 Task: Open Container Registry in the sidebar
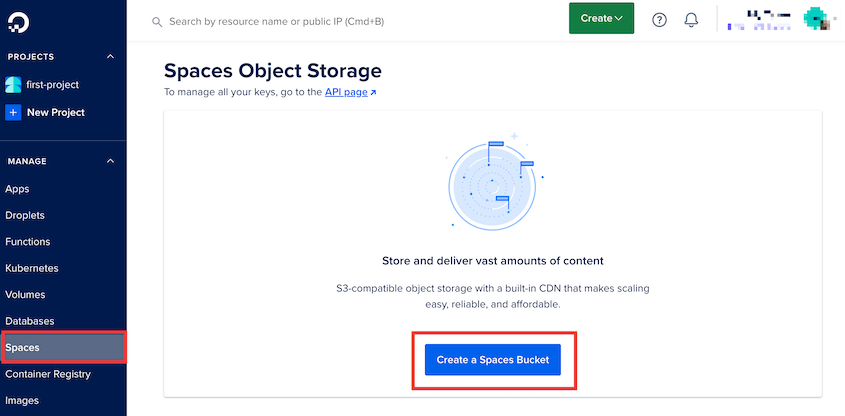coord(48,374)
